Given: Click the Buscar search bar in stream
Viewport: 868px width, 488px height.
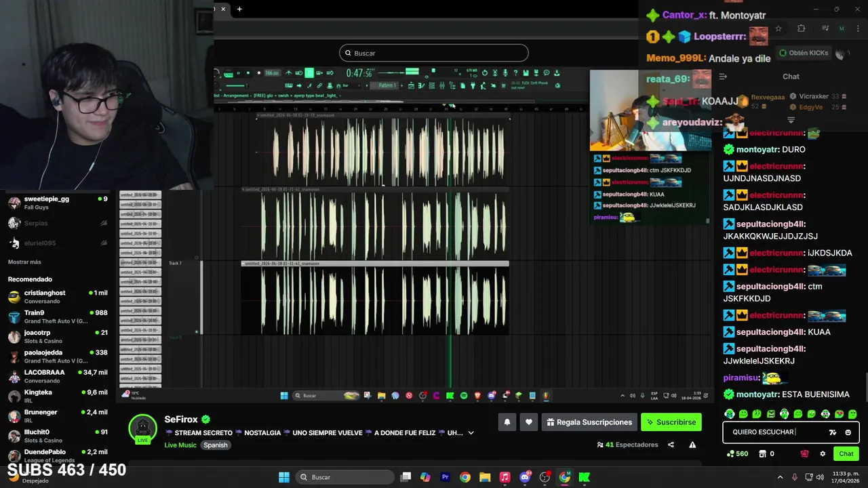Looking at the screenshot, I should (433, 53).
